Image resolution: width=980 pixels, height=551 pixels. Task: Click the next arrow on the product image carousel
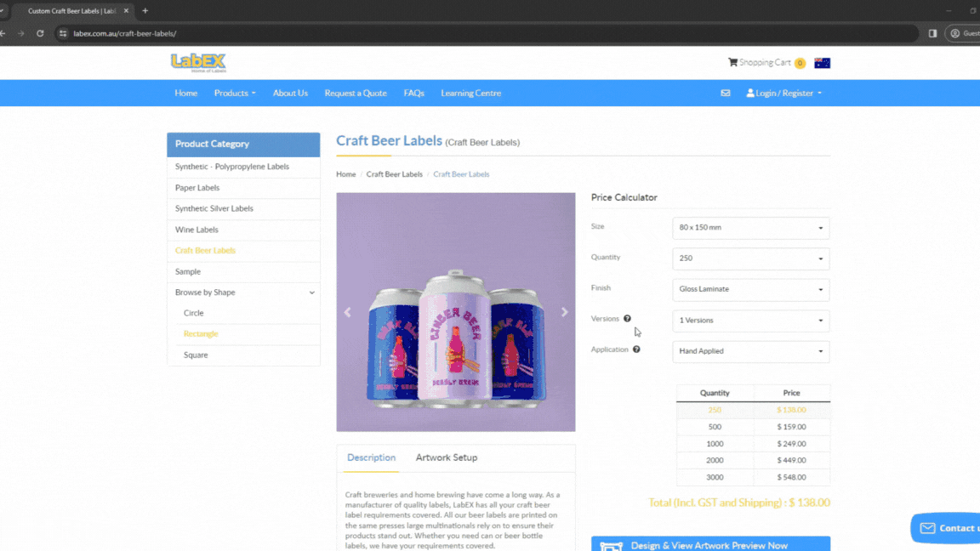click(564, 312)
